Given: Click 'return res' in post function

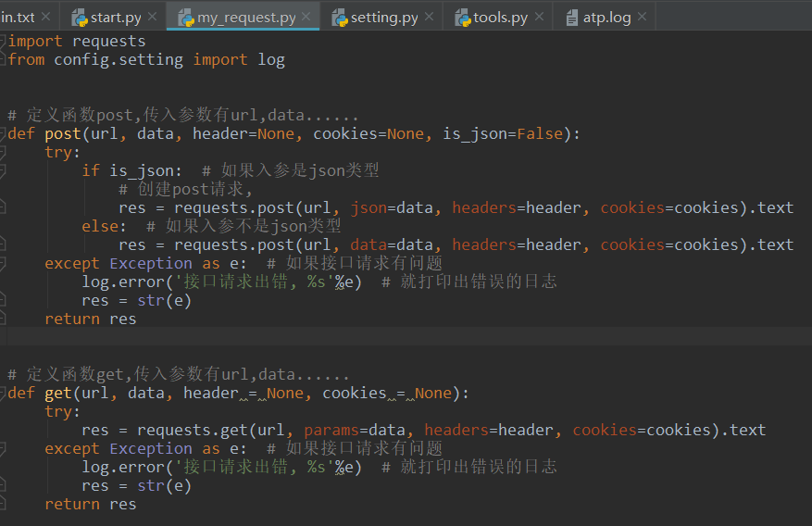Looking at the screenshot, I should click(x=91, y=319).
